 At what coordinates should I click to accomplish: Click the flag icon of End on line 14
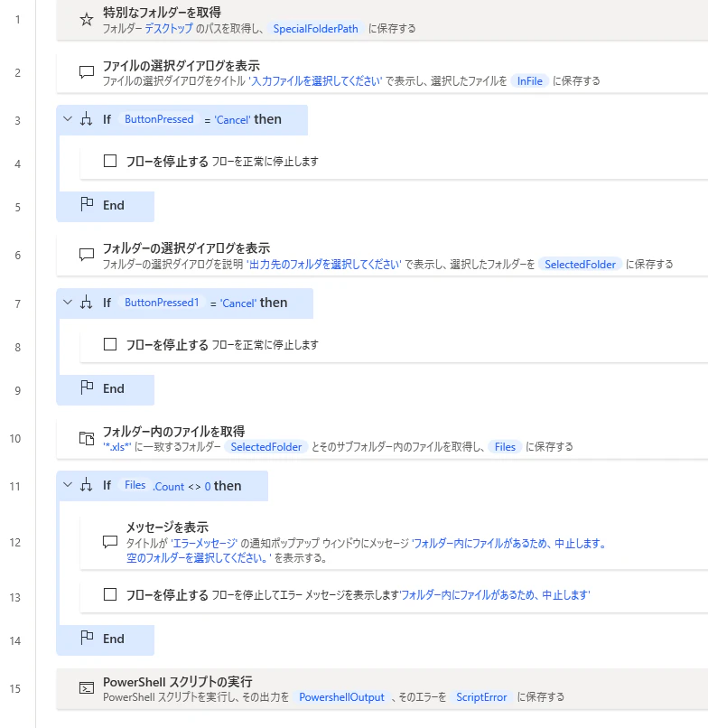[x=87, y=638]
